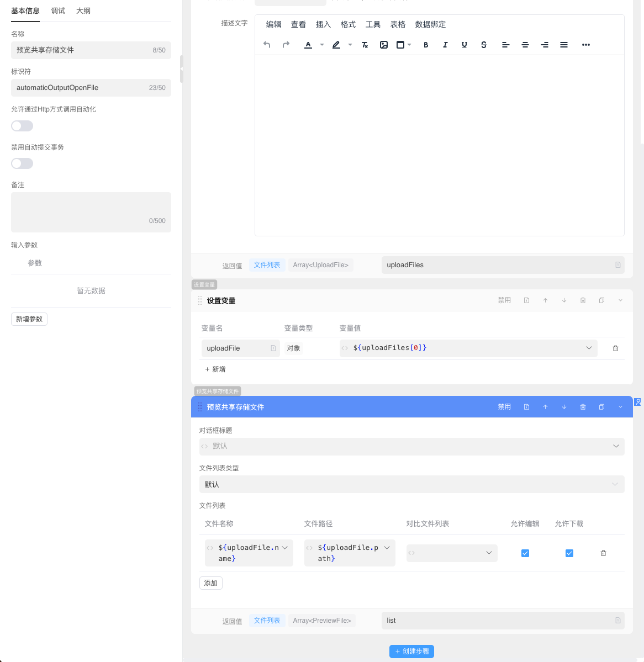Screen dimensions: 644x662
Task: Toggle bold formatting in rich text editor
Action: 426,45
